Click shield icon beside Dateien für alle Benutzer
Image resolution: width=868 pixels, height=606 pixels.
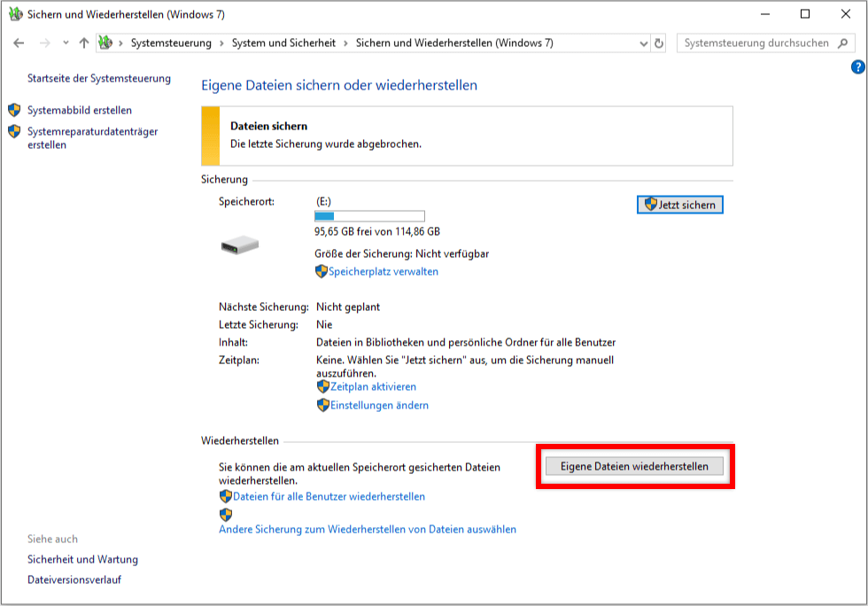[225, 496]
